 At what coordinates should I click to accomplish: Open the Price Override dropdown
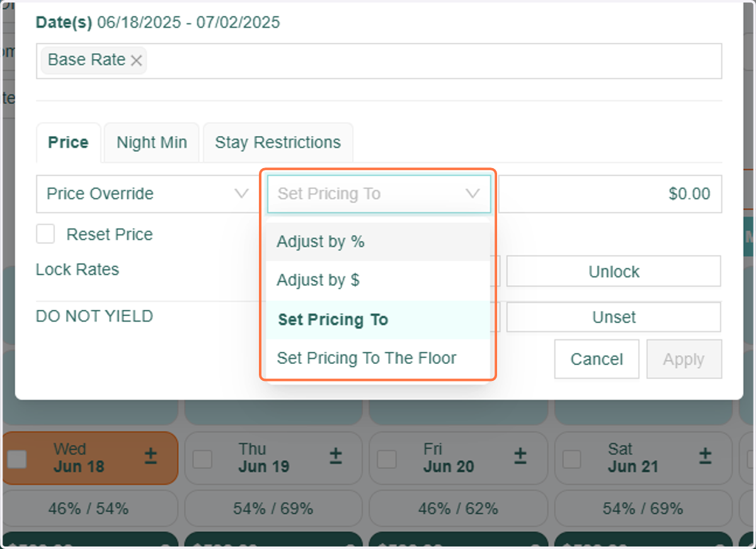pyautogui.click(x=147, y=194)
